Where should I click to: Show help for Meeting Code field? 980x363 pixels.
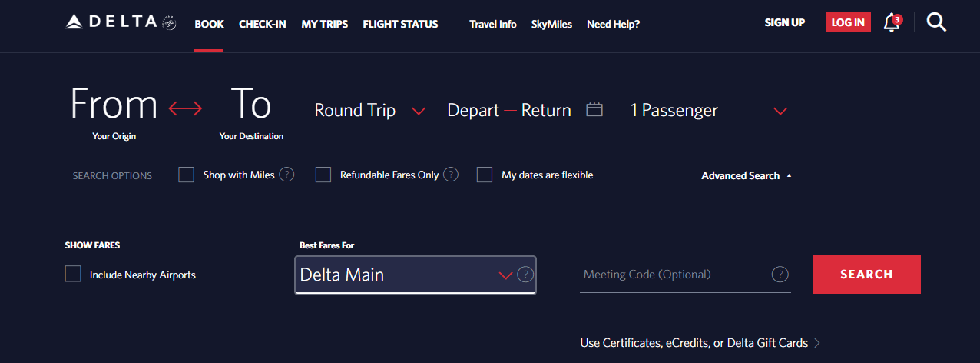point(780,275)
